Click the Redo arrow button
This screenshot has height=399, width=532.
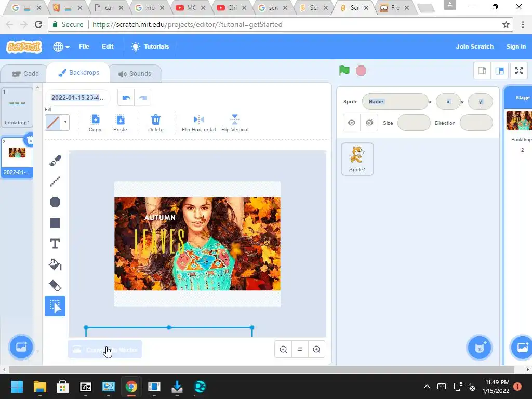[143, 98]
